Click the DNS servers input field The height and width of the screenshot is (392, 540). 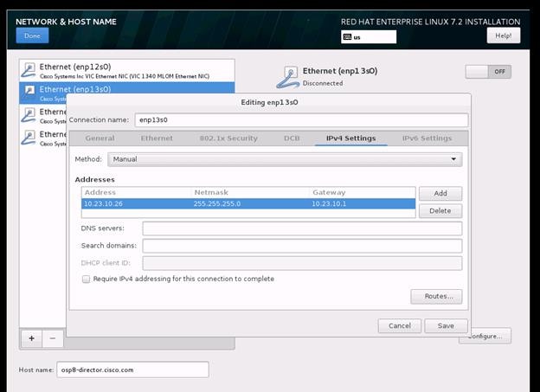(302, 228)
